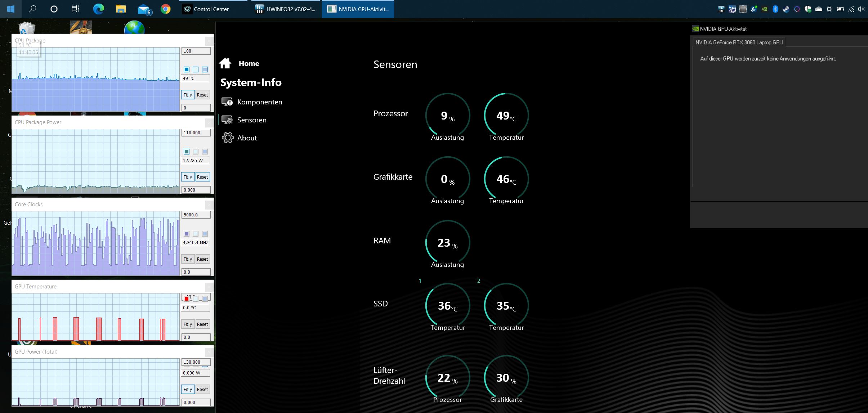Pick GPU Temperature blue rightmost color swatch
Screen dimensions: 868x413
point(205,298)
